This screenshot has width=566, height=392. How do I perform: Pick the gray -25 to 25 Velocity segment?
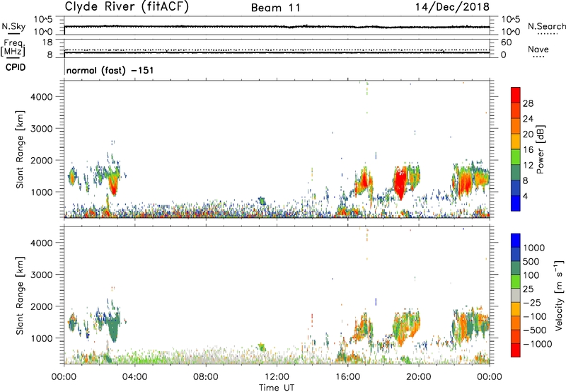pyautogui.click(x=516, y=295)
